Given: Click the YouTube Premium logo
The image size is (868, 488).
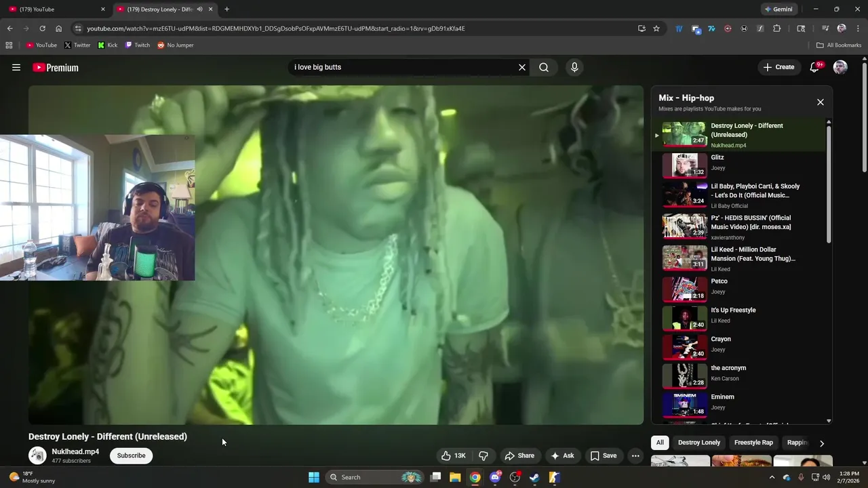Looking at the screenshot, I should click(x=56, y=67).
